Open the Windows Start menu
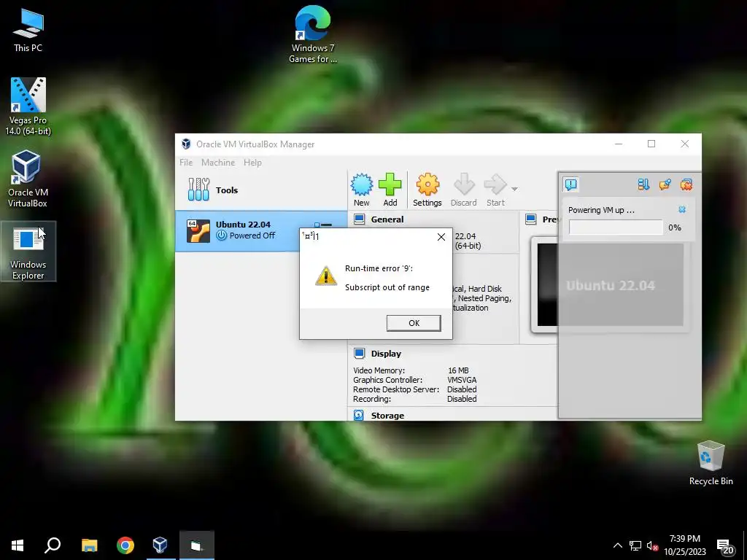Viewport: 747px width, 560px height. pos(18,545)
